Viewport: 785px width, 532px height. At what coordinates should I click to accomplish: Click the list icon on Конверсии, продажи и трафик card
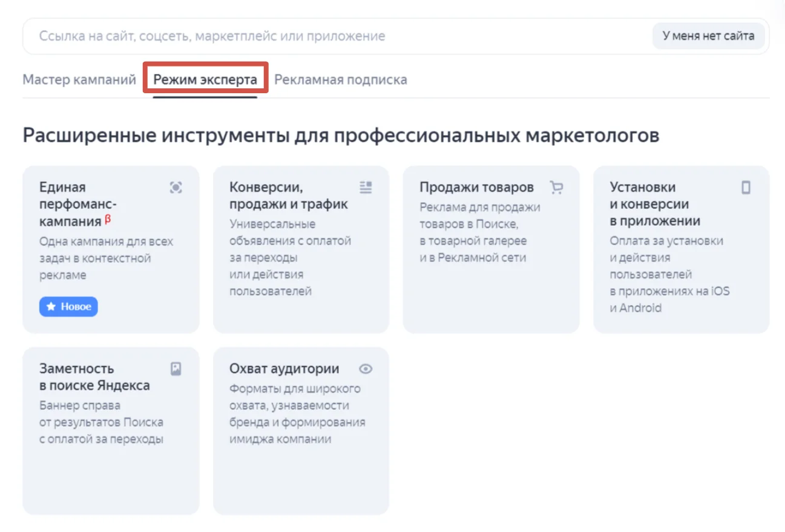coord(366,188)
